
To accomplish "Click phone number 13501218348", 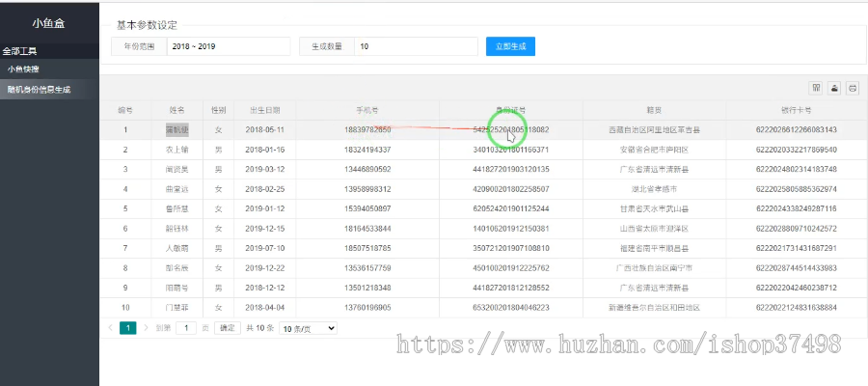I will [x=367, y=288].
